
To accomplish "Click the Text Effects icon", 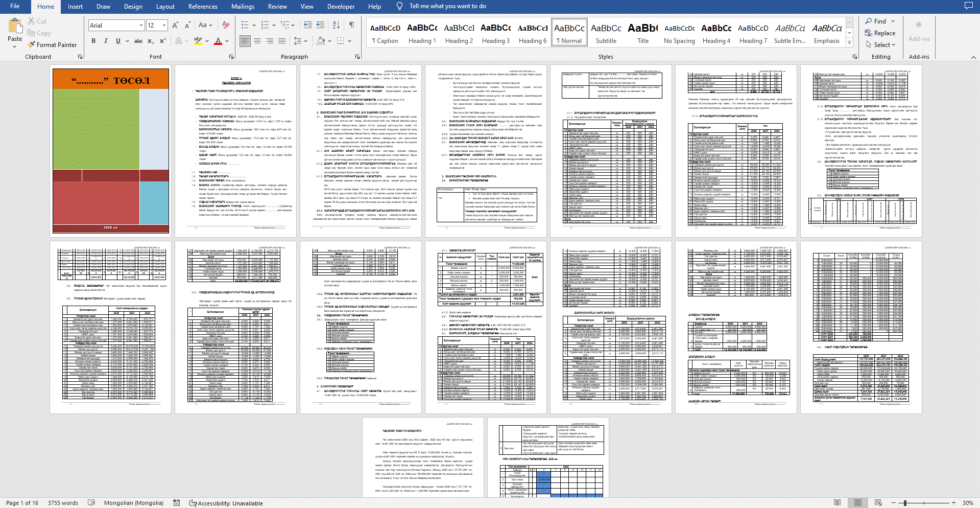I will point(179,41).
